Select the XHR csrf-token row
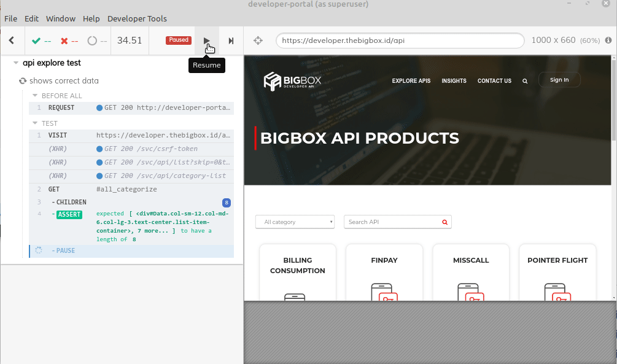617x364 pixels. 131,149
